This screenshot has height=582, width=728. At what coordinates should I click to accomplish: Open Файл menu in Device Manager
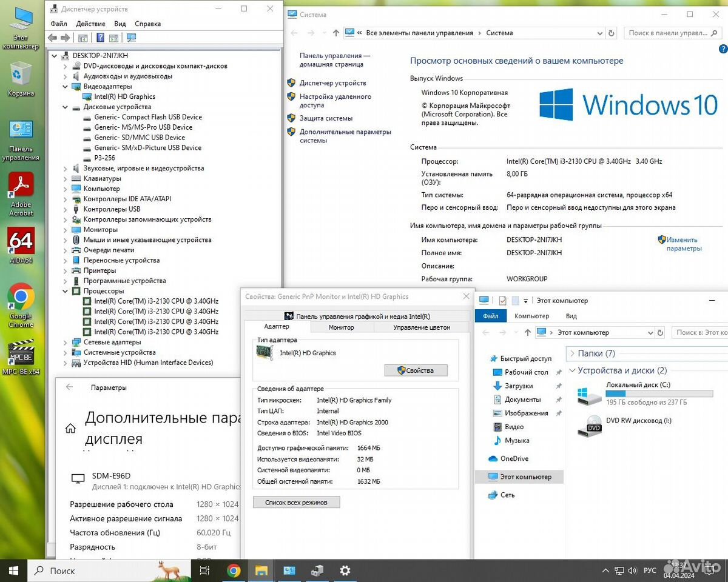click(x=59, y=24)
